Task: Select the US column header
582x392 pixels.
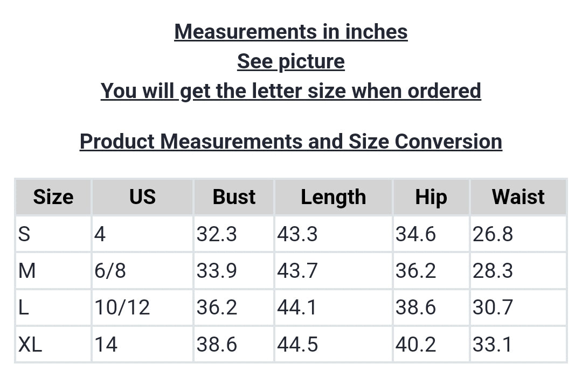Action: coord(142,197)
